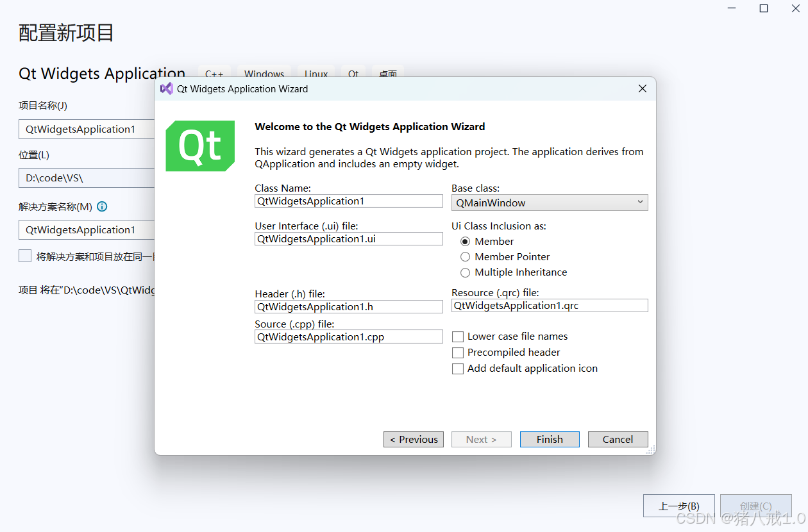Click the info icon beside 解决方案名称

[x=102, y=206]
